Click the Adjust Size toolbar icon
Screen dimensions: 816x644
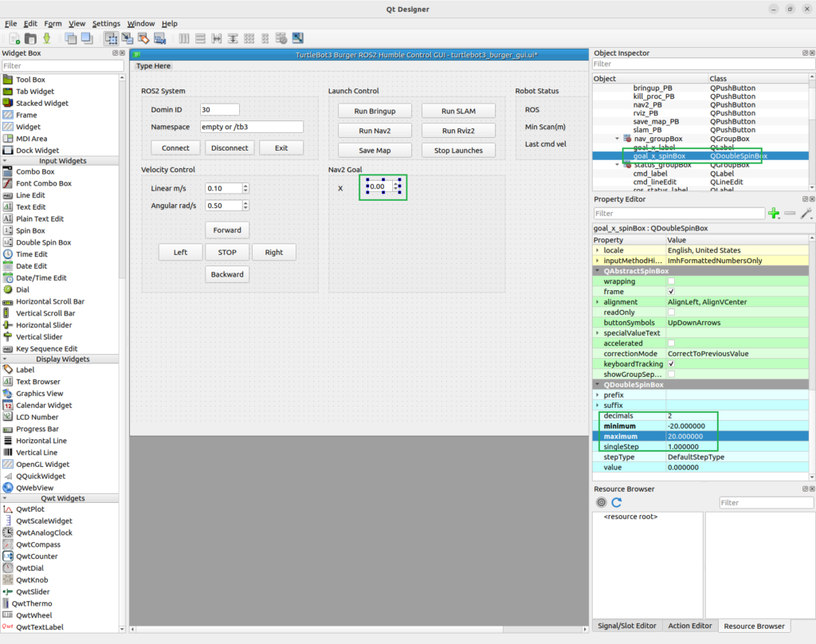298,38
